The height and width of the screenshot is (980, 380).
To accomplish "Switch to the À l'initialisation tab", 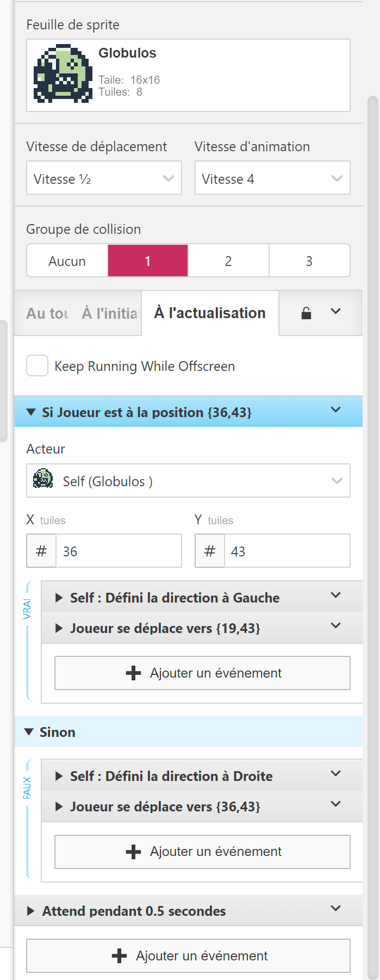I will (110, 313).
